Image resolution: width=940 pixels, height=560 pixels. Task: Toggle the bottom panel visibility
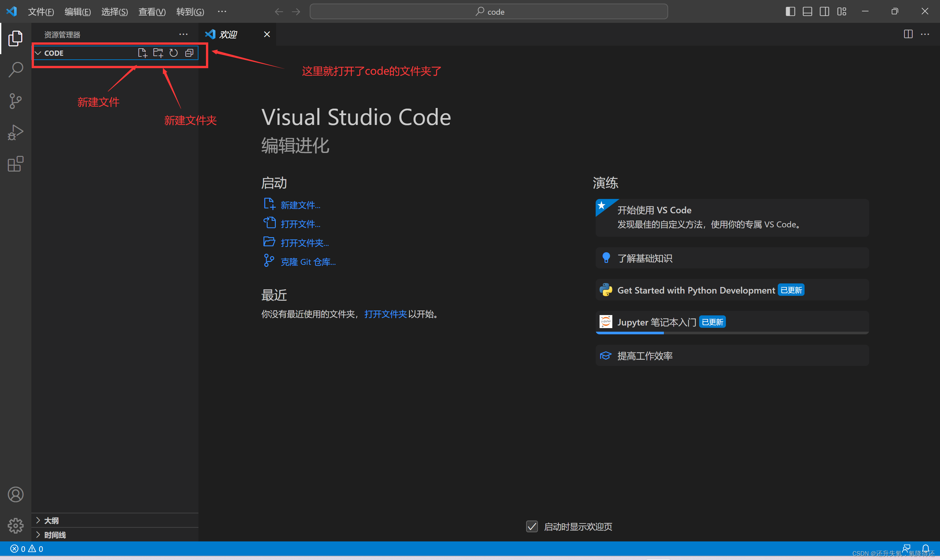pyautogui.click(x=807, y=12)
